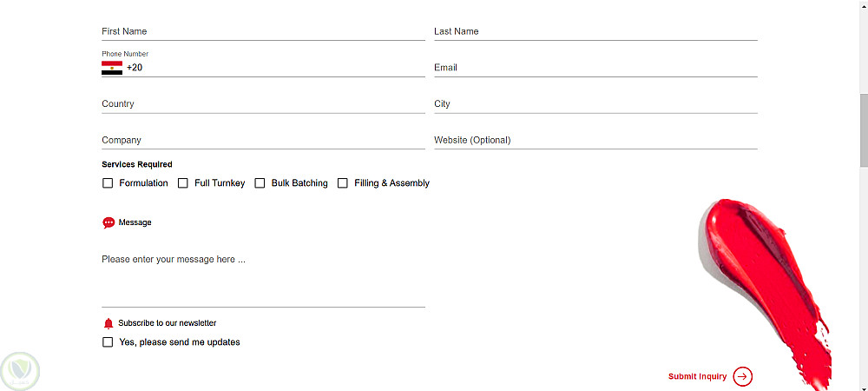Viewport: 868px width, 391px height.
Task: Tick the Formulation checkbox
Action: (x=108, y=183)
